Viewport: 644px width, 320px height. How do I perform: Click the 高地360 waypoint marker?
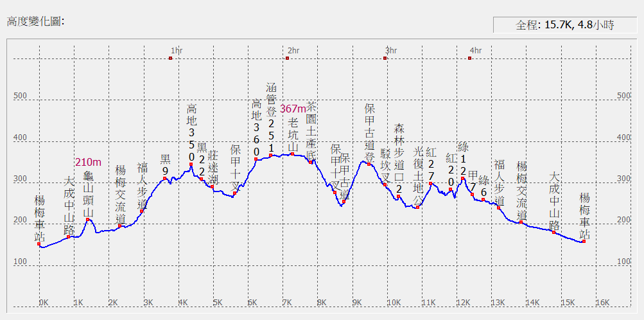(256, 159)
